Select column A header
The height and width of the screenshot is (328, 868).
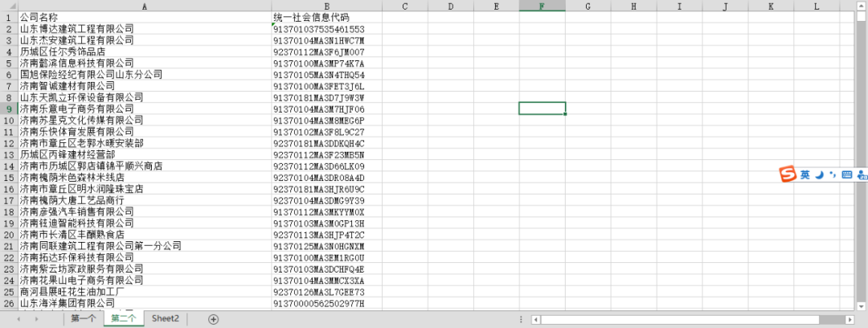tap(145, 6)
